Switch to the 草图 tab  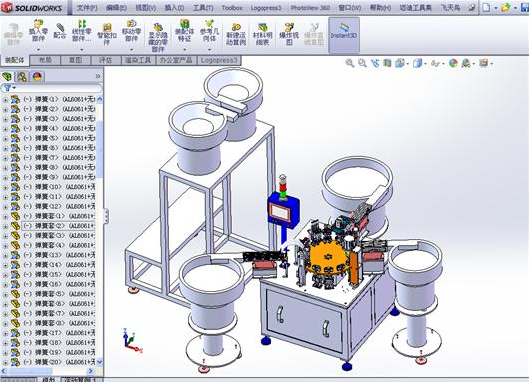(x=75, y=60)
